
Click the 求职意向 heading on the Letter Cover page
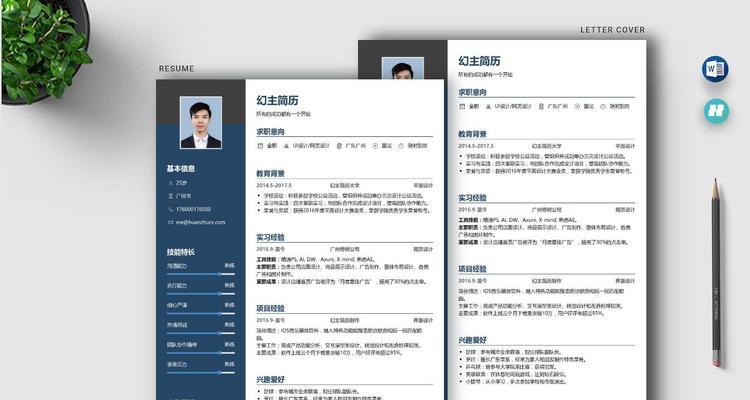(473, 92)
